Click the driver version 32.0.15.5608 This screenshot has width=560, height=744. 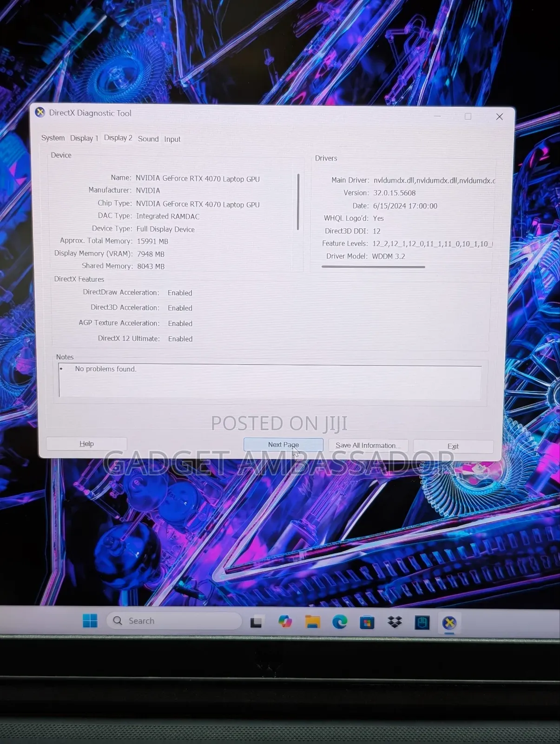pos(394,193)
